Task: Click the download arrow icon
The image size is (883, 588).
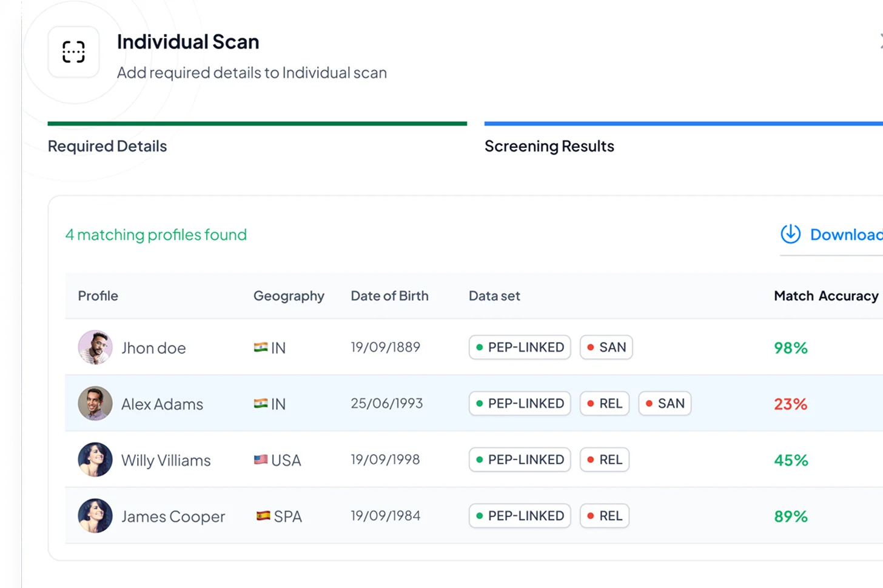Action: [x=790, y=234]
